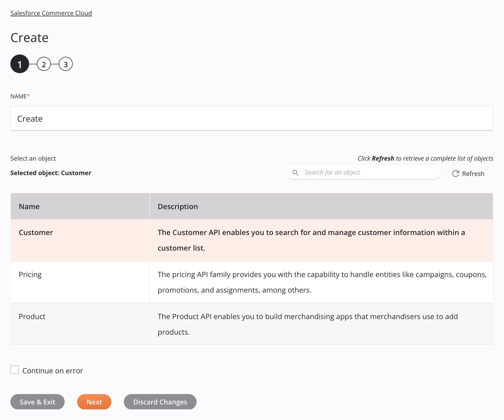This screenshot has height=420, width=504.
Task: Toggle the Continue on error checkbox
Action: click(x=15, y=370)
